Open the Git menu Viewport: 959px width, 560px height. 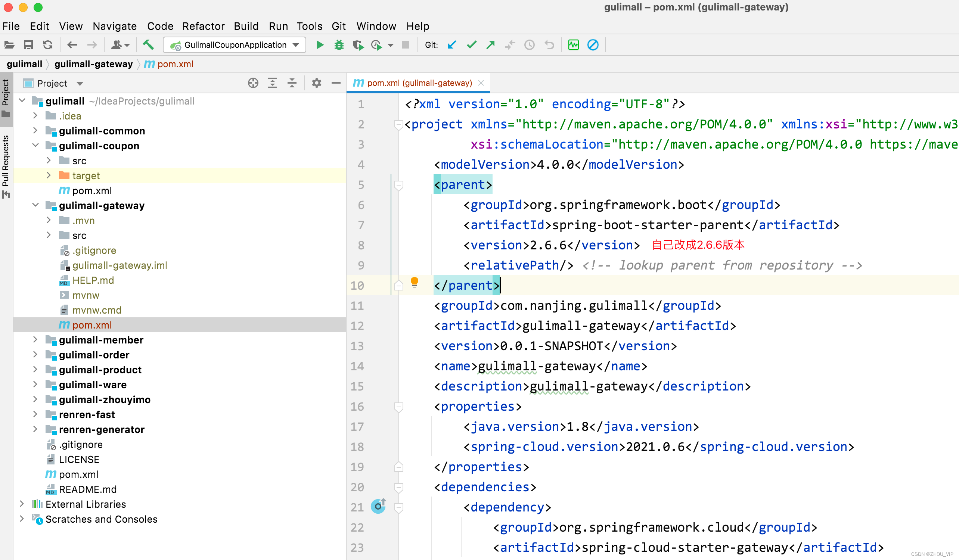tap(338, 26)
